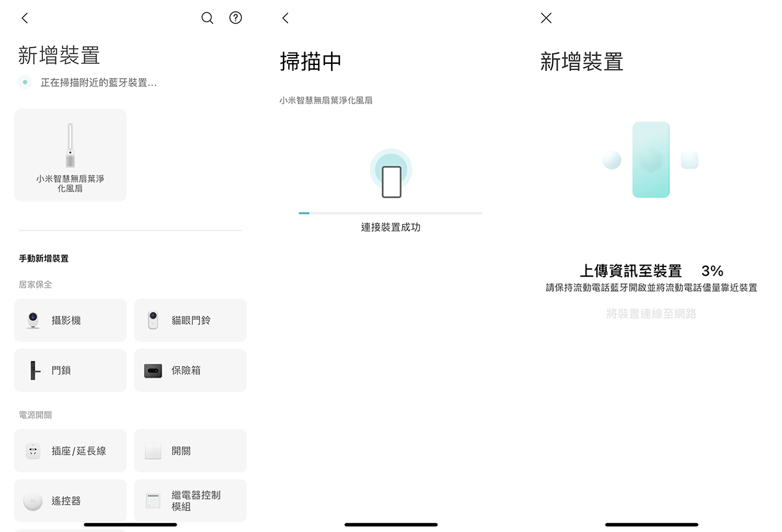
Task: Click the wall switch icon beside 開關
Action: [153, 451]
